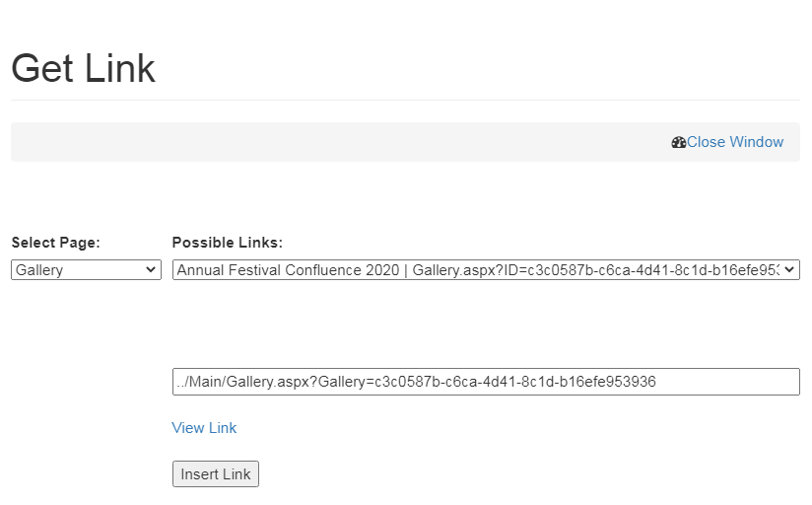
Task: Click the "Select Page:" label
Action: (55, 243)
